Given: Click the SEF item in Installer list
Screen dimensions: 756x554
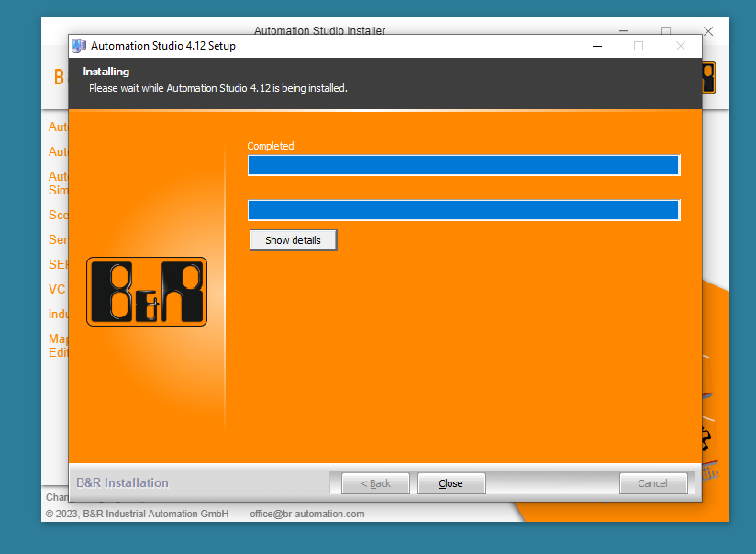Looking at the screenshot, I should click(59, 264).
